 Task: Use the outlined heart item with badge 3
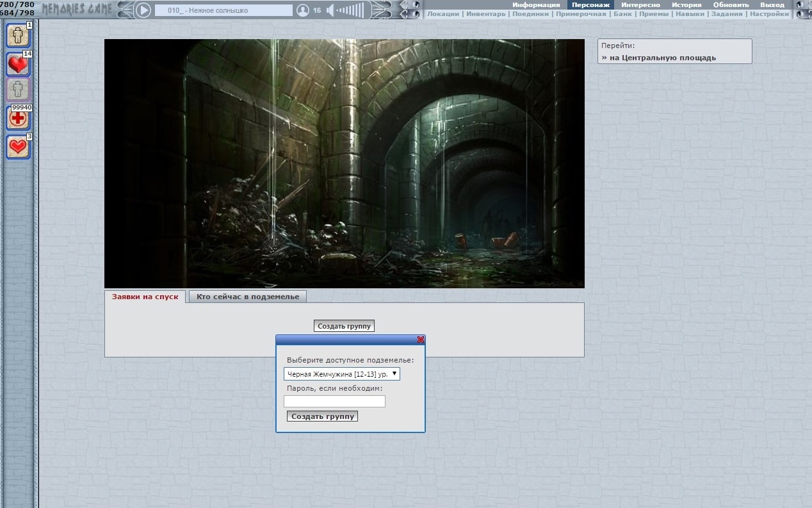coord(18,147)
